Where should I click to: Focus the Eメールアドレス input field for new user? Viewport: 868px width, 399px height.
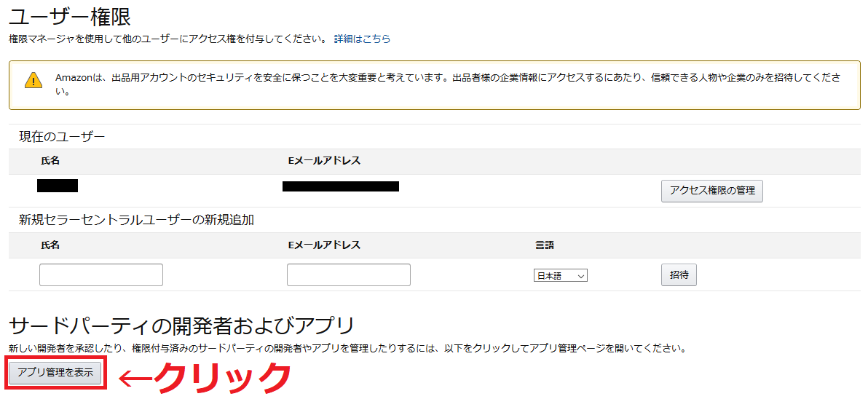[x=349, y=275]
